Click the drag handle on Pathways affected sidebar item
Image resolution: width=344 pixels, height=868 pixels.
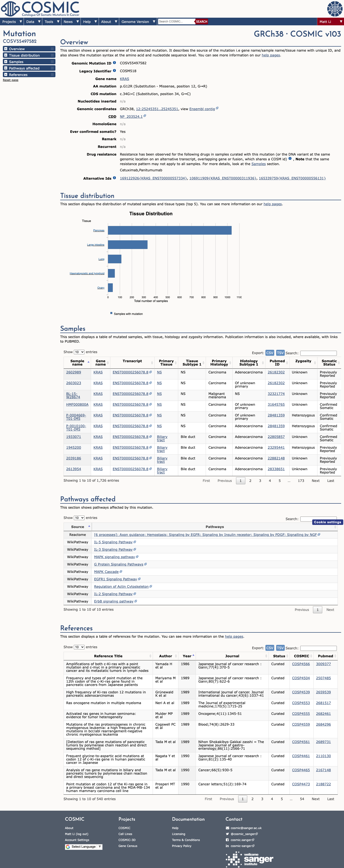(52, 68)
